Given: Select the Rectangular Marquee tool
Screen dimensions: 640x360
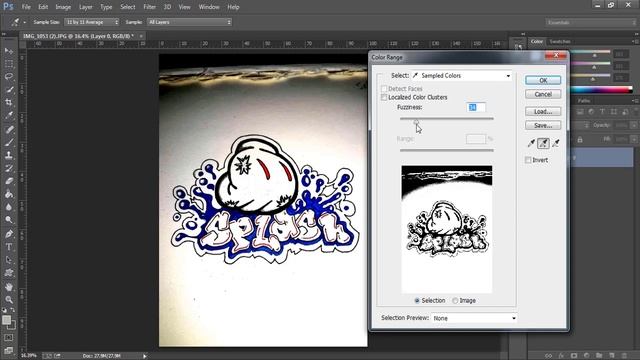Looking at the screenshot, I should point(9,64).
